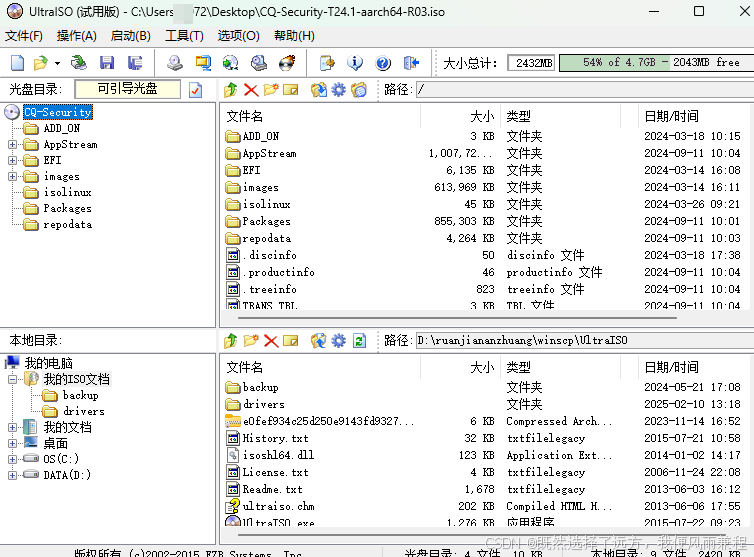Image resolution: width=754 pixels, height=557 pixels.
Task: Open the recent files dropdown arrow beside Open
Action: click(x=57, y=63)
